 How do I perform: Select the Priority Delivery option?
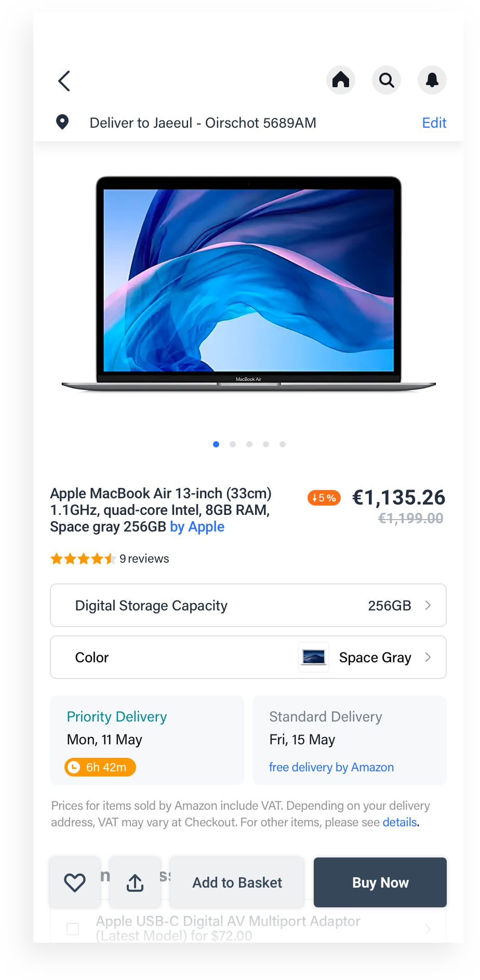click(x=147, y=740)
